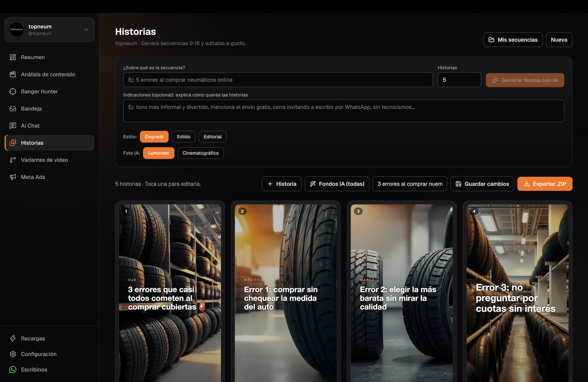The width and height of the screenshot is (588, 382).
Task: Expand the topneum account switcher chevron
Action: (x=86, y=29)
